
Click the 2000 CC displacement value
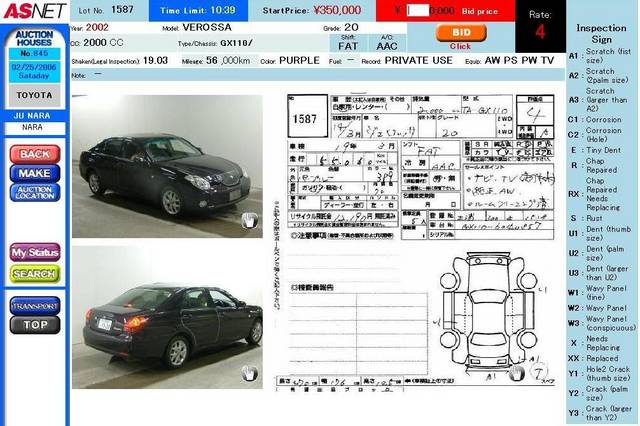(x=103, y=43)
